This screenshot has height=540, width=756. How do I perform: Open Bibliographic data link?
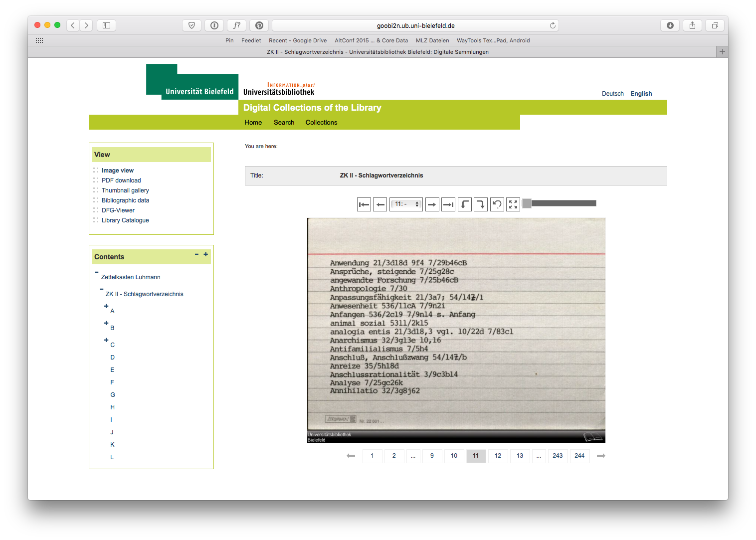[125, 200]
